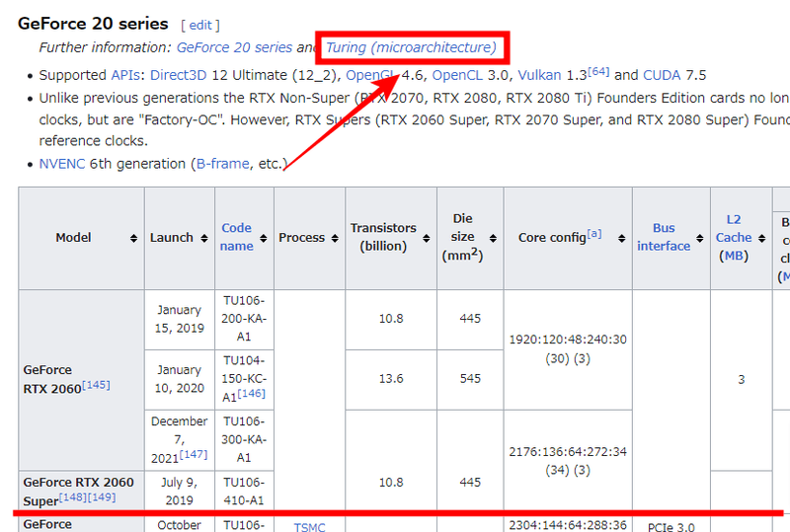Screen dimensions: 790x532
Task: Sort the table by the Model column
Action: 133,239
